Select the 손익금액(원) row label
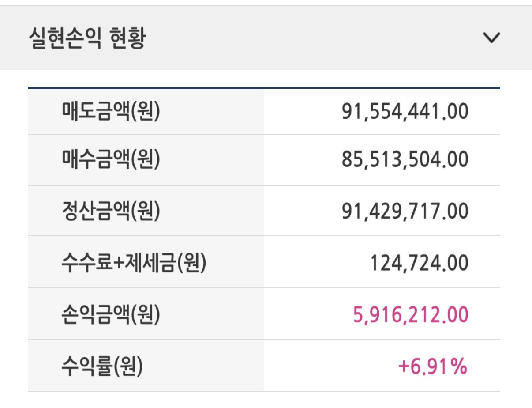The height and width of the screenshot is (408, 532). coord(111,314)
